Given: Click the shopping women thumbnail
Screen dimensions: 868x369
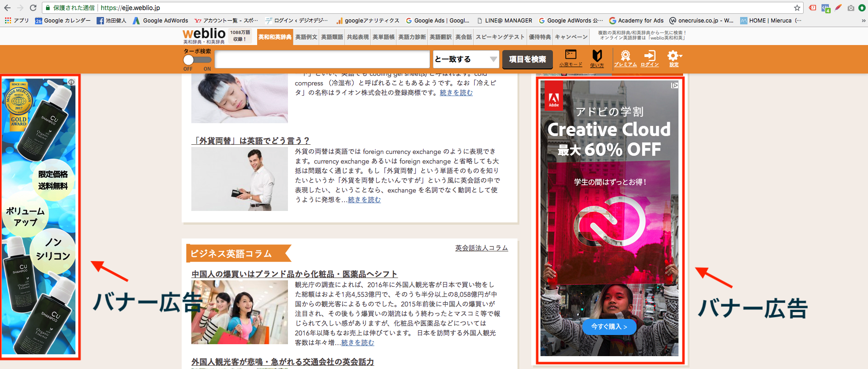Looking at the screenshot, I should pyautogui.click(x=240, y=312).
